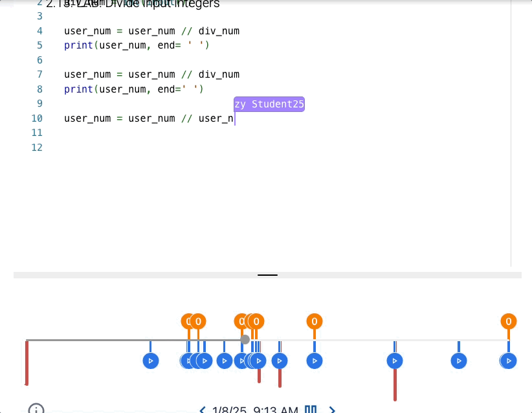Click the black panel divider handle
Viewport: 532px width, 413px height.
pos(267,275)
